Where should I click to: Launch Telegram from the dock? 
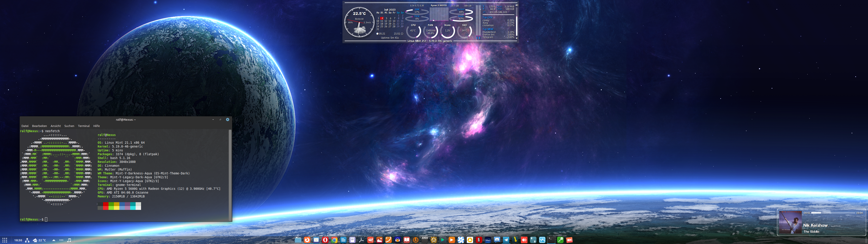coord(506,240)
